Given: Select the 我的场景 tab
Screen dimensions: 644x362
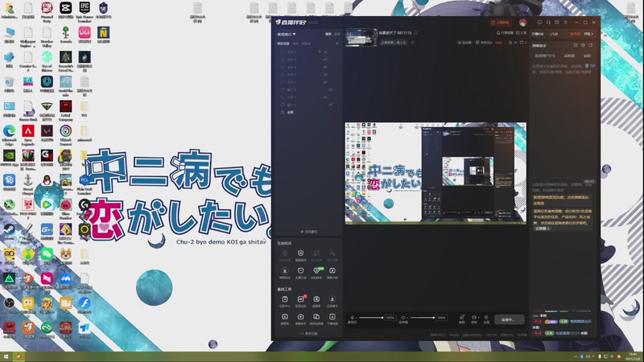Looking at the screenshot, I should [x=283, y=43].
